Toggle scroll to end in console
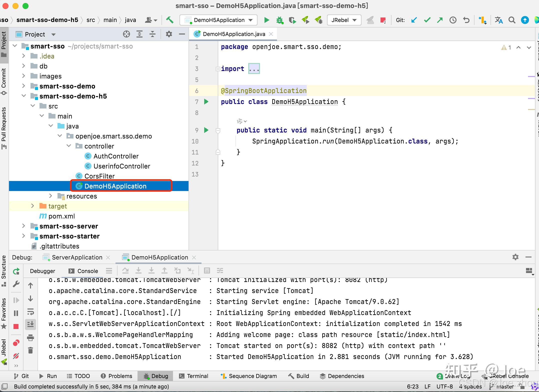 30,324
